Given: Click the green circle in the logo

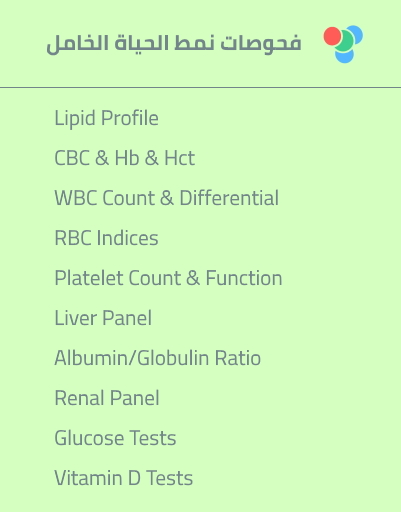Looking at the screenshot, I should point(345,41).
